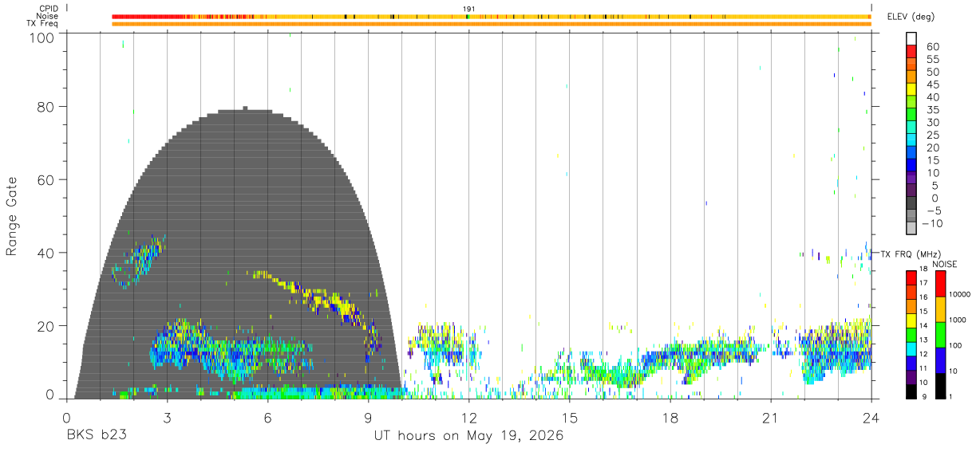980x452 pixels.
Task: Click the dark gray segment of ELEV color bar
Action: 911,203
